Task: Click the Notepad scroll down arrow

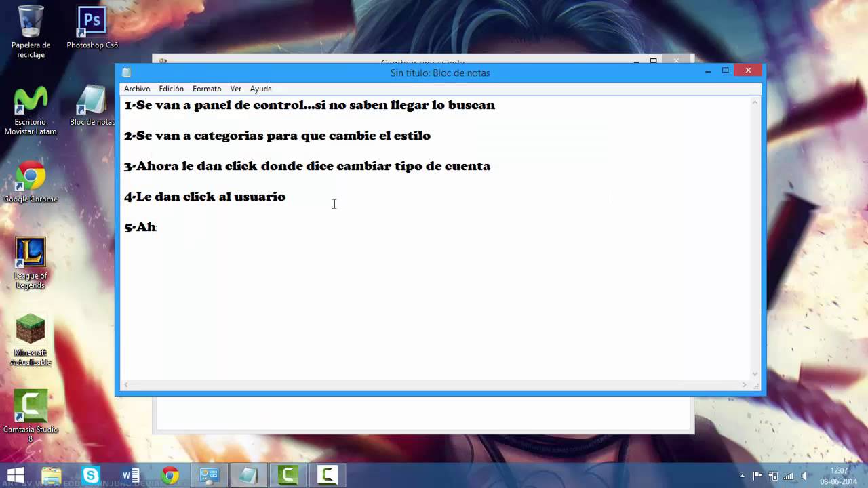Action: pyautogui.click(x=755, y=374)
